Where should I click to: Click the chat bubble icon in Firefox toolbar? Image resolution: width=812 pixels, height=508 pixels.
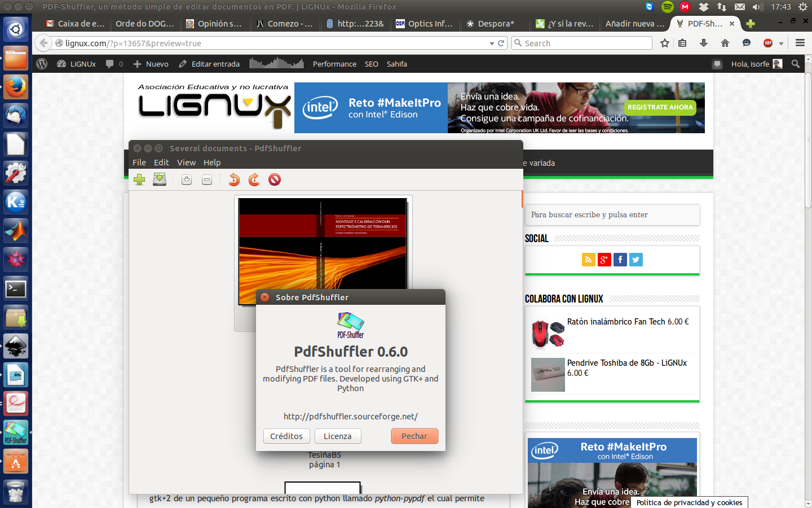click(747, 43)
